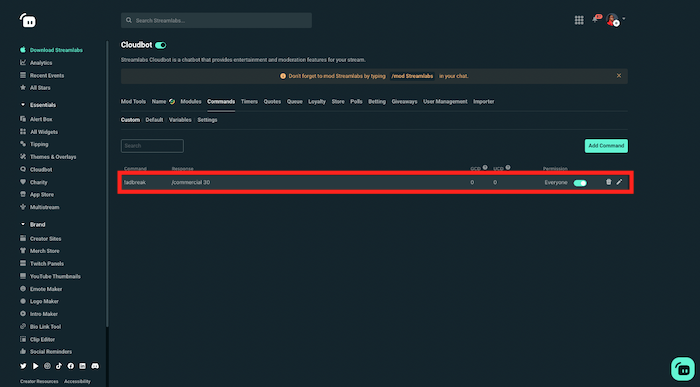Dismiss the mod Streamlabs reminder banner
The image size is (700, 387).
pos(619,76)
